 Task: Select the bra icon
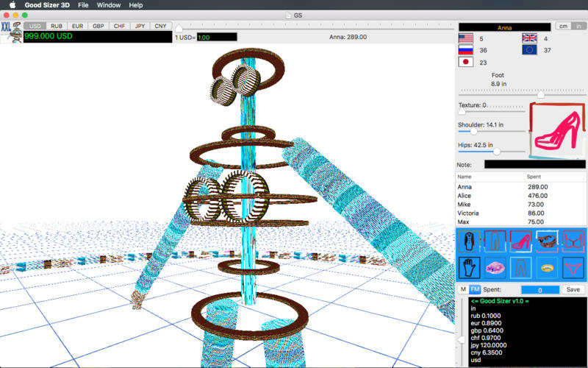(x=573, y=241)
